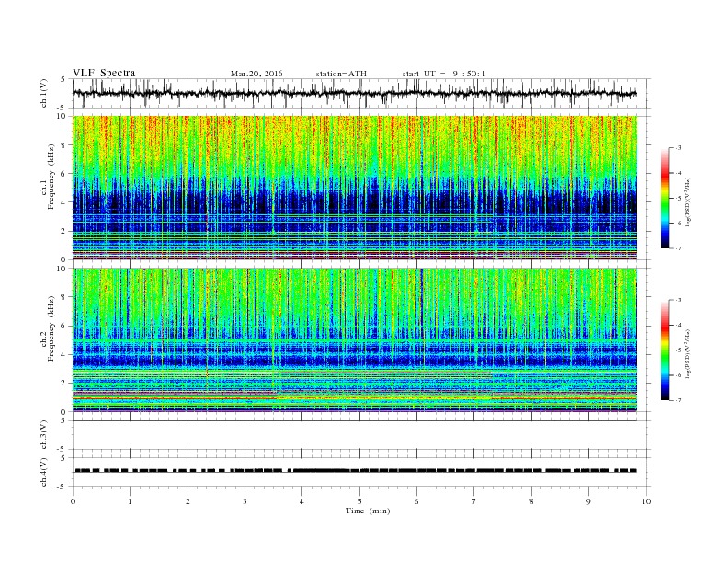Click the ch.2 'Frequency (kHz)' axis label

[x=51, y=328]
